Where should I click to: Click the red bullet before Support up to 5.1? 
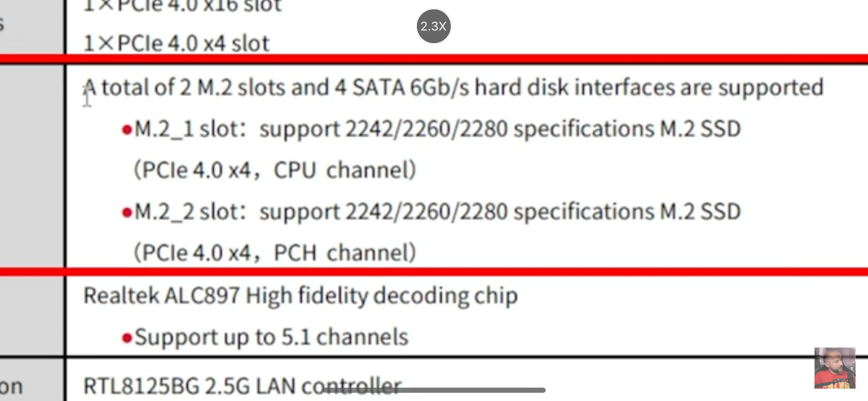[x=127, y=338]
